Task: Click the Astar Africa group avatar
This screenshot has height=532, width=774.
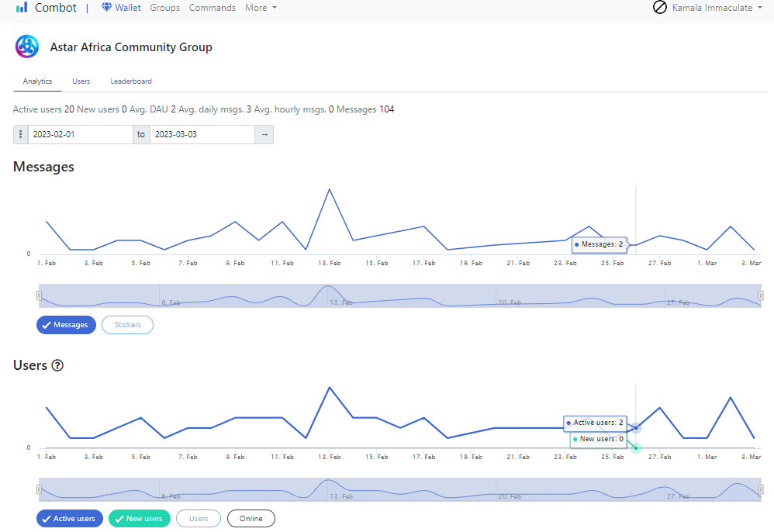Action: (x=26, y=47)
